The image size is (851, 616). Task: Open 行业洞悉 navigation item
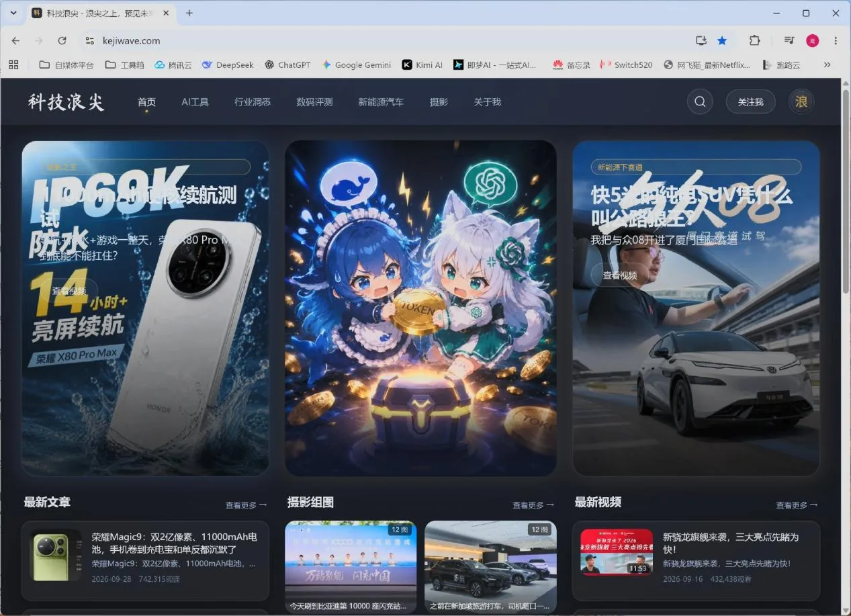(x=253, y=102)
